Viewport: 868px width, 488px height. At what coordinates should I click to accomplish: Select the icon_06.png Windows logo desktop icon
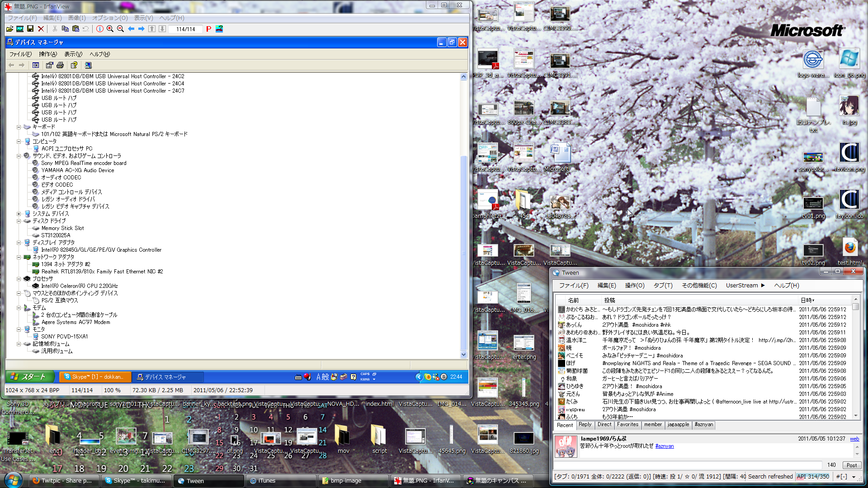(849, 63)
